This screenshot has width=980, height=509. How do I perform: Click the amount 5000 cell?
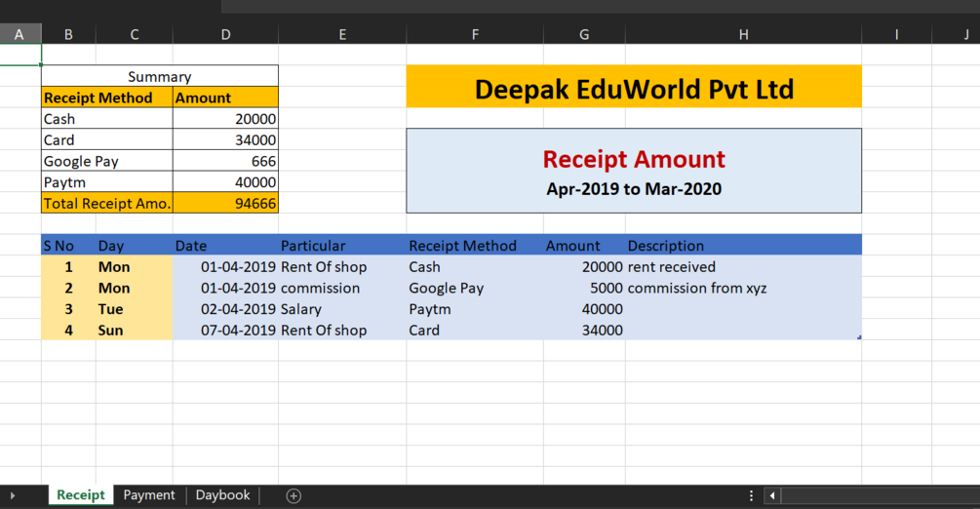[584, 289]
